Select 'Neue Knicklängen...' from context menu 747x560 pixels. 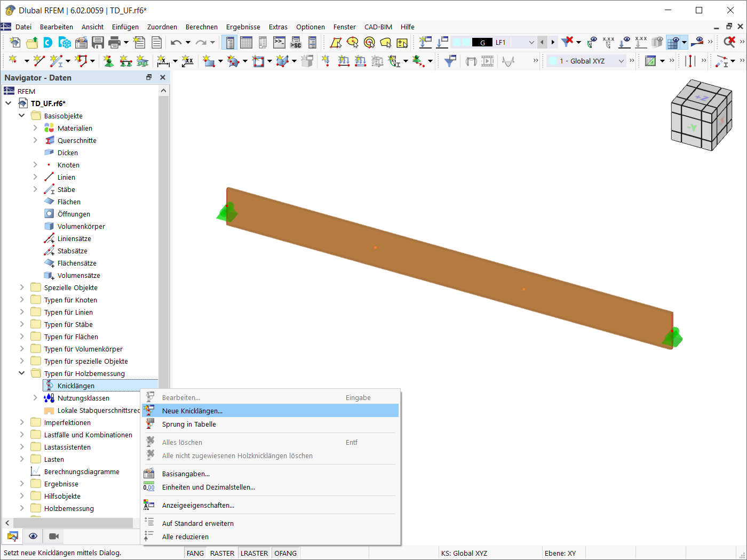pos(271,411)
